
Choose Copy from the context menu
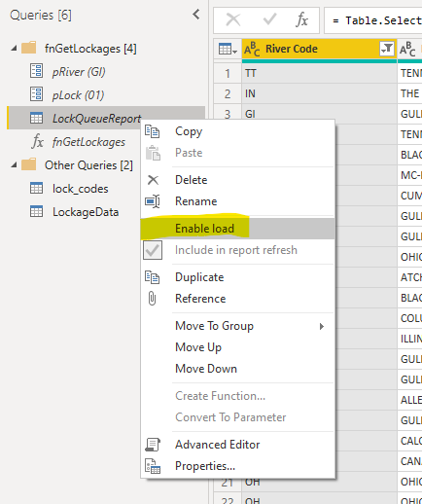click(x=237, y=131)
